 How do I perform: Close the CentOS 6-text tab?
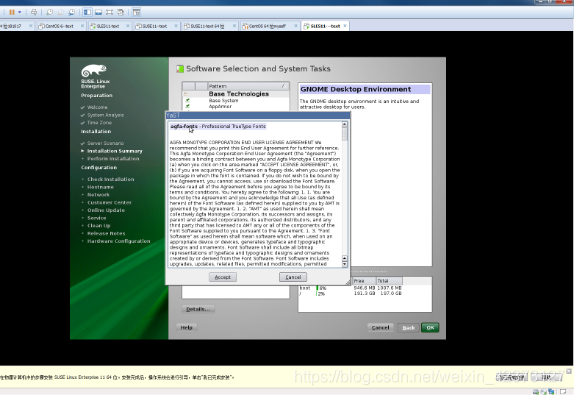tap(82, 26)
